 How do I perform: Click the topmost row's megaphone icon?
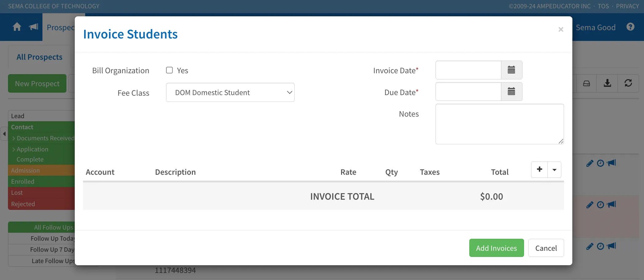tap(611, 163)
